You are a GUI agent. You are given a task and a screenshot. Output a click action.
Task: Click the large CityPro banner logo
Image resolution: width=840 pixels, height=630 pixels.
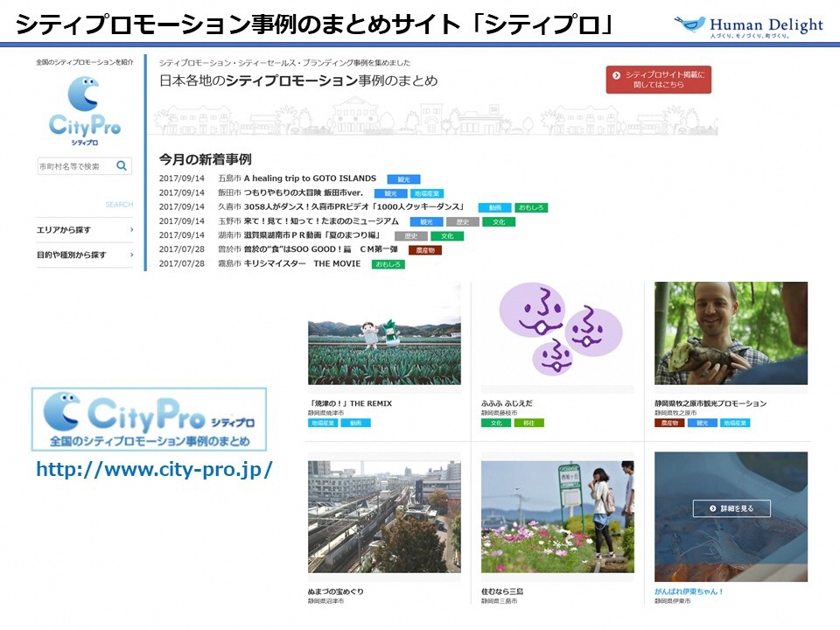(x=149, y=419)
